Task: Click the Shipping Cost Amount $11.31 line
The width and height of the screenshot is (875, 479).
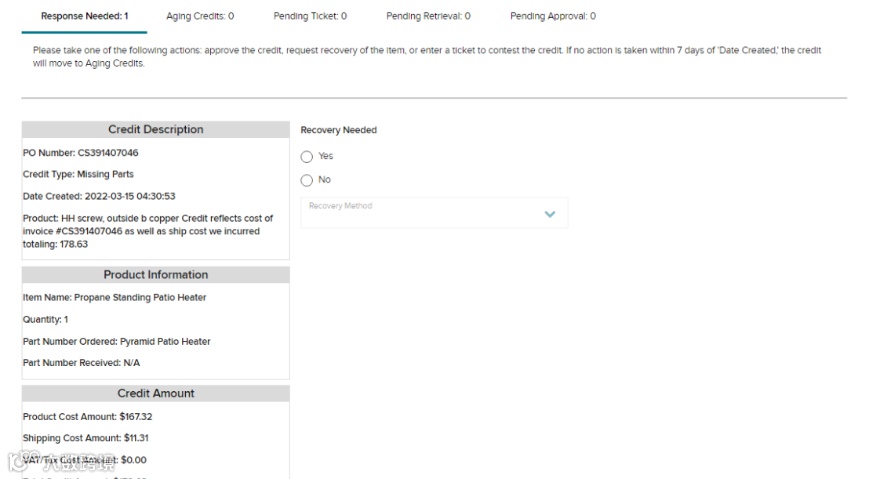Action: 86,439
